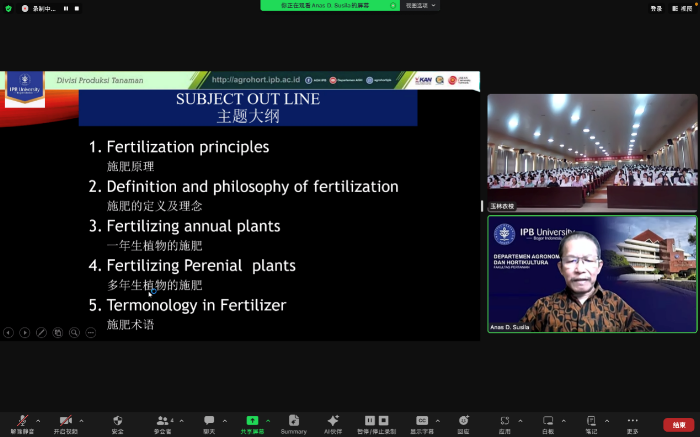Go to next slide using arrow control
The height and width of the screenshot is (437, 700).
click(25, 332)
